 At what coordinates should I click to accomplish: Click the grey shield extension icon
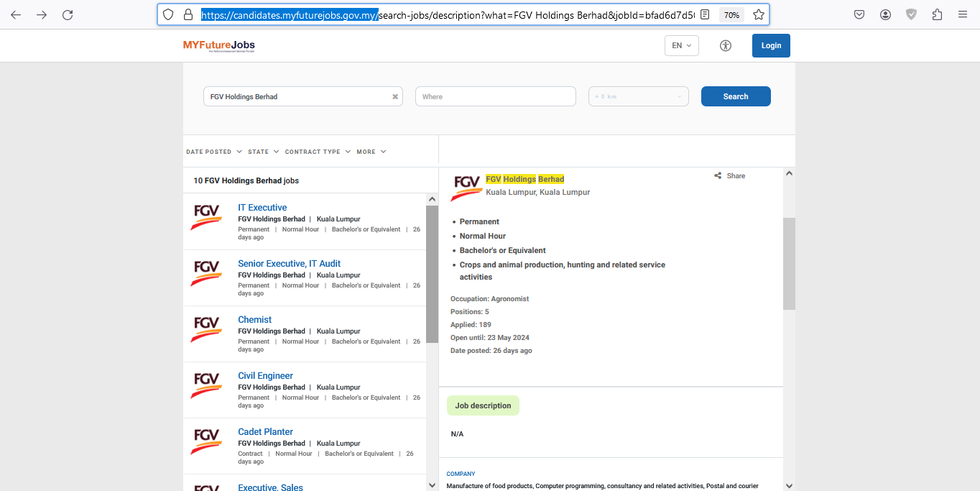911,14
